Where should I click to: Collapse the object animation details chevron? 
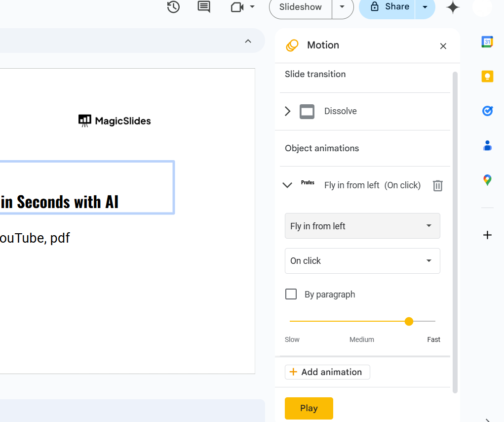287,185
